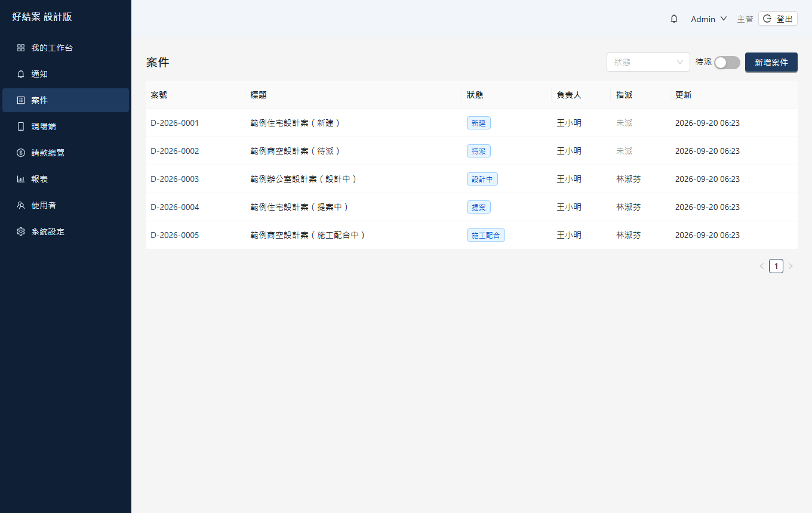Click title 範例住宅設計案（新建）

pos(297,123)
